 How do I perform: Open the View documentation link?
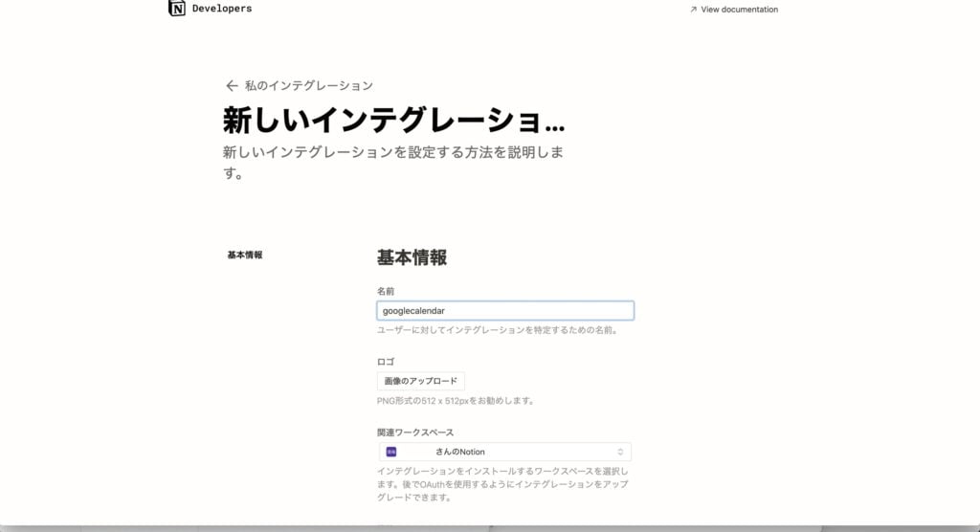739,10
